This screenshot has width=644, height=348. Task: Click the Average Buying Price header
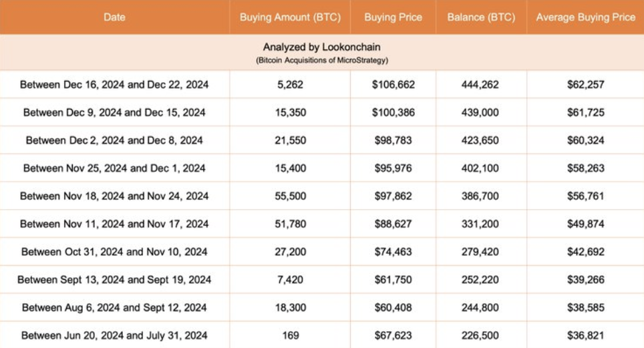pos(585,17)
